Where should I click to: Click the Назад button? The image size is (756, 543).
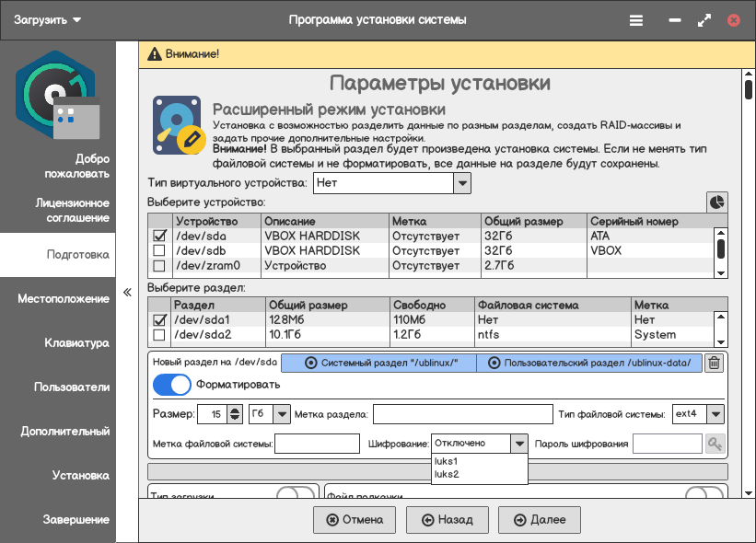point(448,520)
